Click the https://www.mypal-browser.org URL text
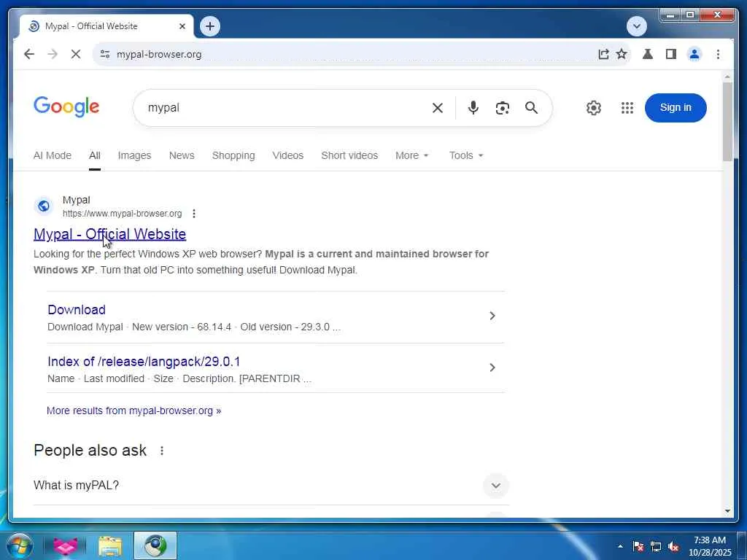Screen dimensions: 747x560 pyautogui.click(x=122, y=214)
